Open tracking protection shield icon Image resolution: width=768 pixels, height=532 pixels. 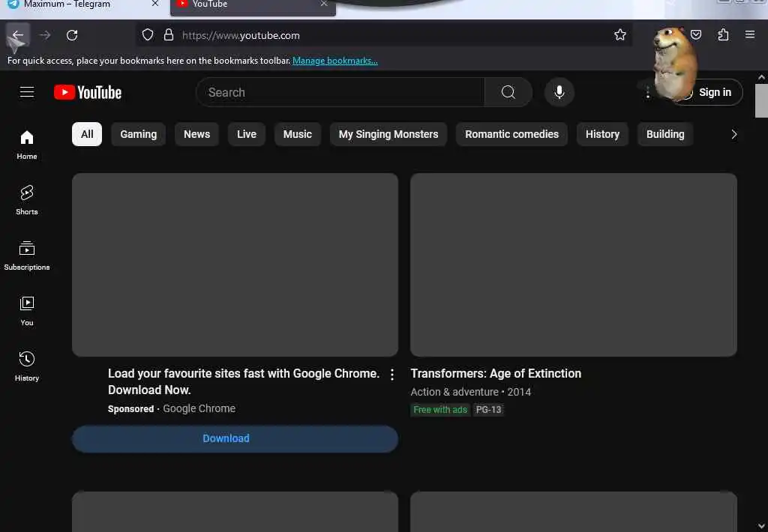tap(148, 34)
